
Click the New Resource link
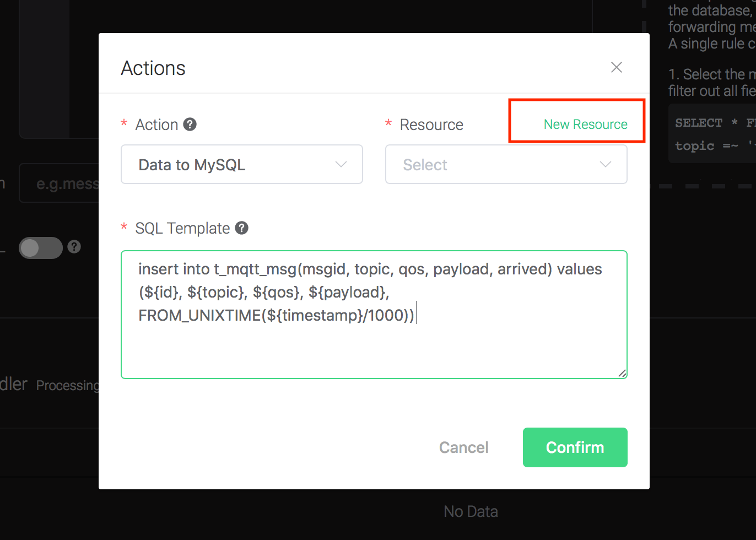pyautogui.click(x=585, y=125)
